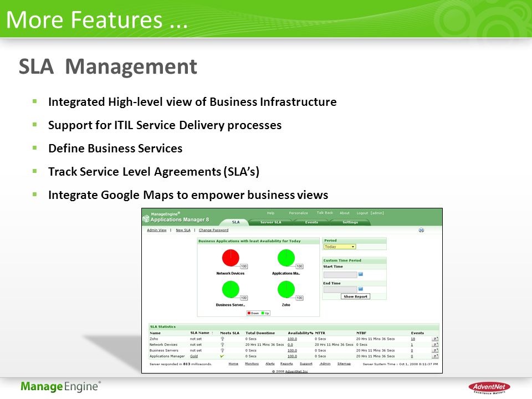Click the footer Monitors link
The image size is (532, 399).
[252, 364]
